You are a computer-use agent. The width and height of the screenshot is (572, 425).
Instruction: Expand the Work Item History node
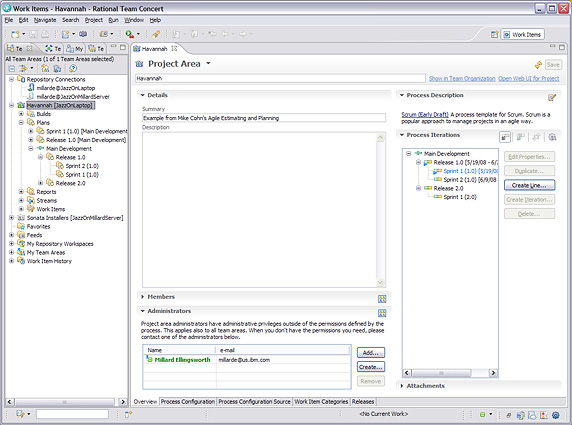(x=11, y=261)
